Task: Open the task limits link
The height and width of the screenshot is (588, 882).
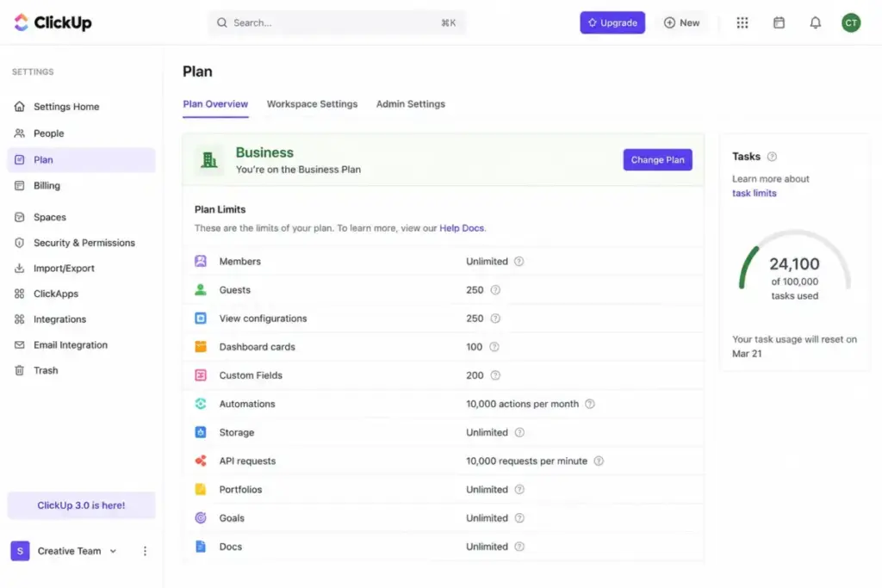Action: coord(754,193)
